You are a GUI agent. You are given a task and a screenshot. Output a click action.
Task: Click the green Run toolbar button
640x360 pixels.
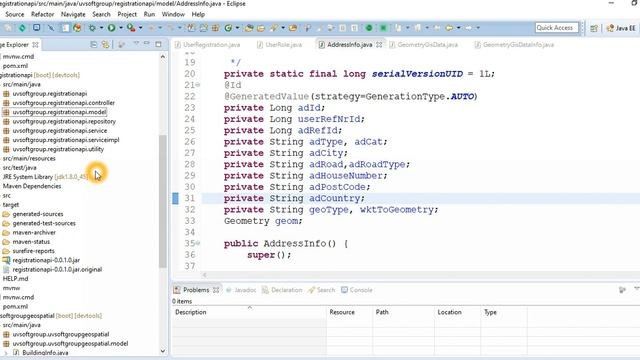[x=111, y=28]
